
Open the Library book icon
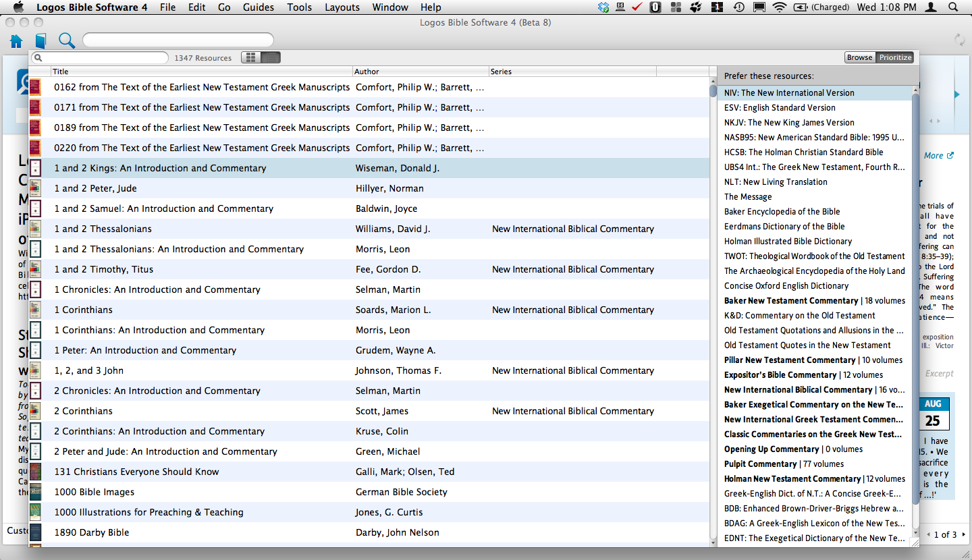(40, 41)
